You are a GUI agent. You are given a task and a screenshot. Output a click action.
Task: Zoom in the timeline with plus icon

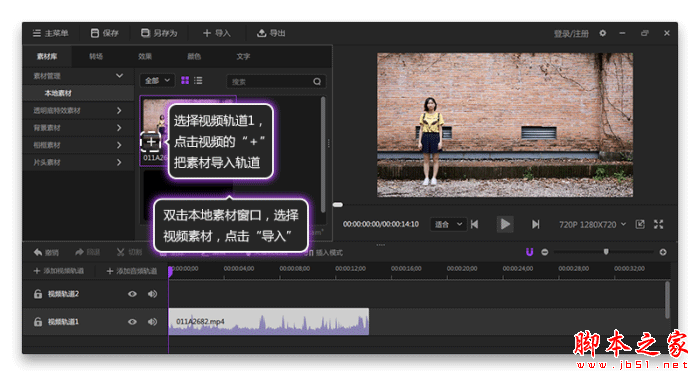(x=663, y=252)
